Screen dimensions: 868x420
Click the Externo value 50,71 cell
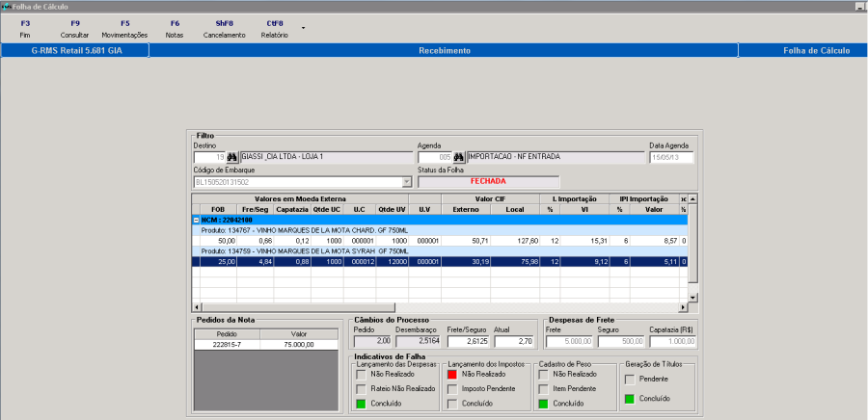point(466,242)
